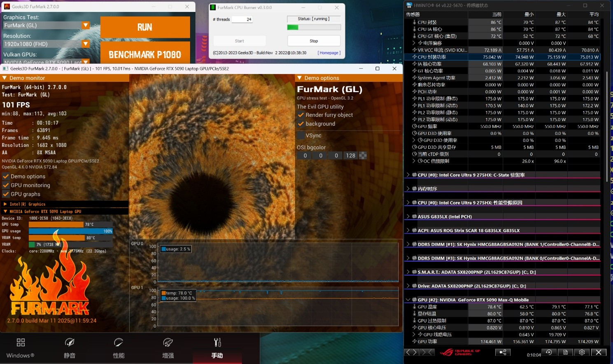Image resolution: width=613 pixels, height=364 pixels.
Task: Uncheck Render furry object
Action: (x=301, y=115)
